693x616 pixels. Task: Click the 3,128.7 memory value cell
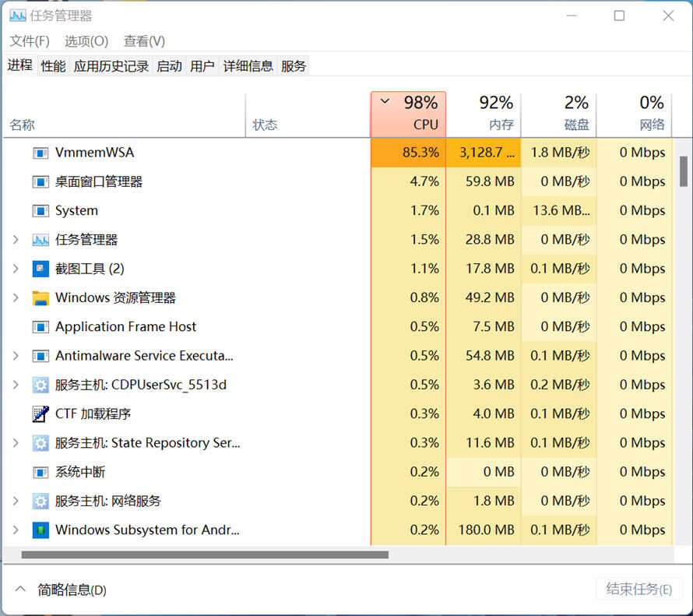click(x=484, y=153)
